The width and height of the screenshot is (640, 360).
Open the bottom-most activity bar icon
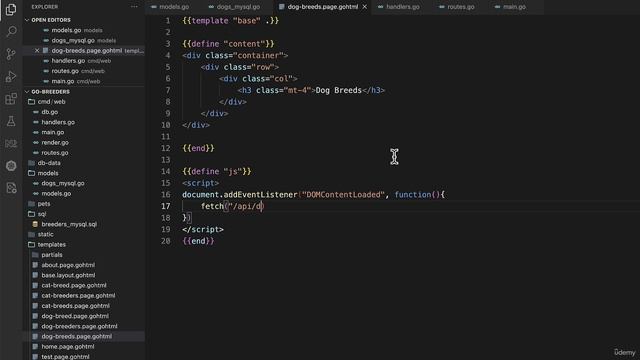pyautogui.click(x=11, y=188)
